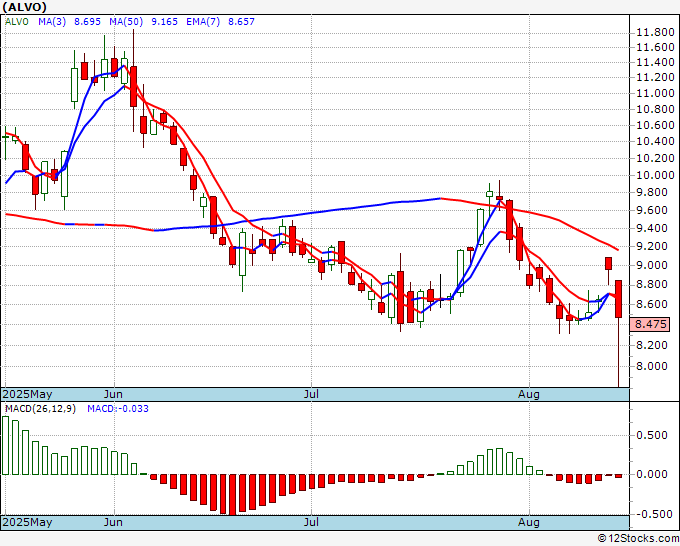Click the MACD value -0.033
This screenshot has width=680, height=546.
118,409
